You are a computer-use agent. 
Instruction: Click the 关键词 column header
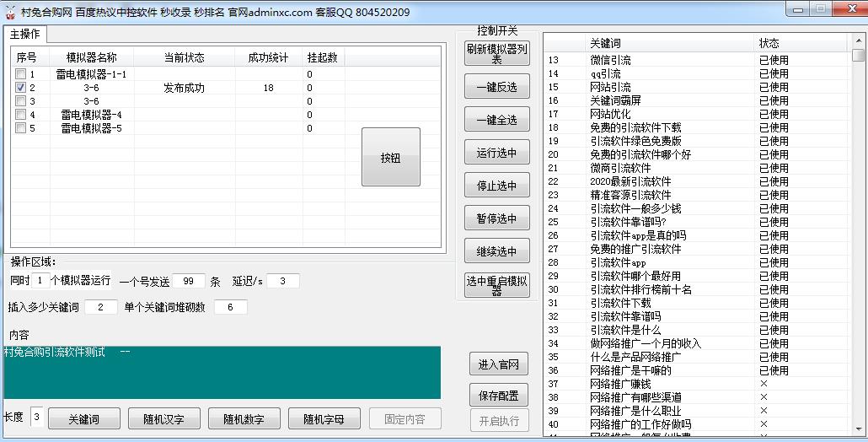669,43
